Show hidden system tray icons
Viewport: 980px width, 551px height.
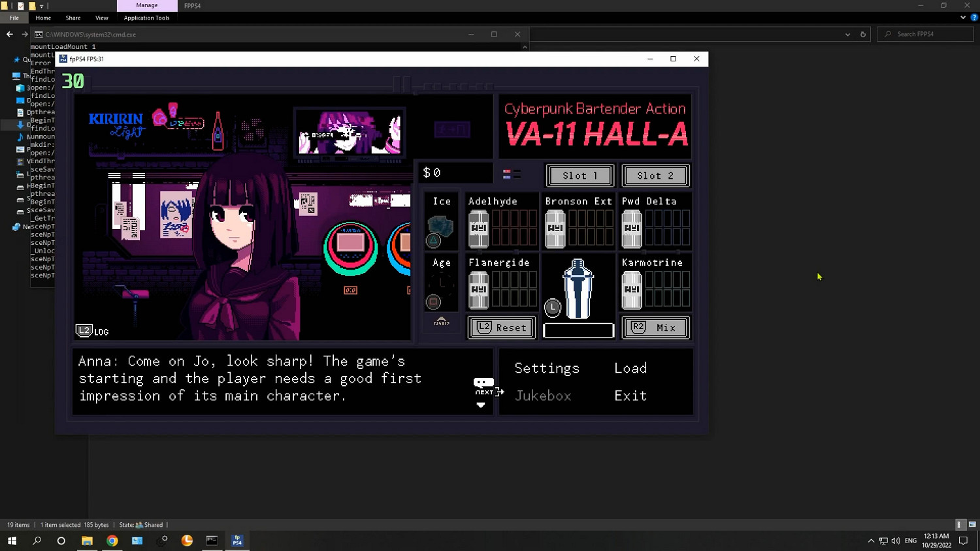pyautogui.click(x=871, y=541)
